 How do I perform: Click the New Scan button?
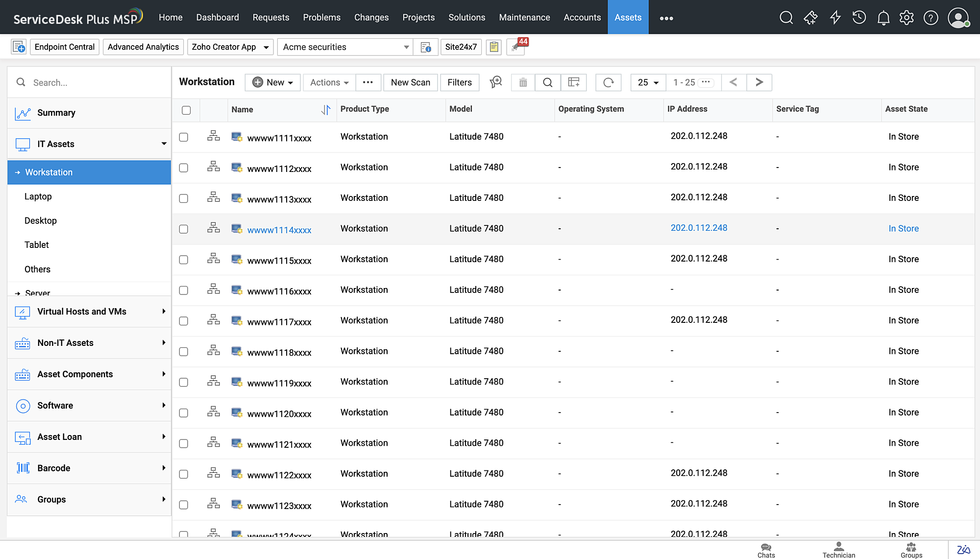410,82
